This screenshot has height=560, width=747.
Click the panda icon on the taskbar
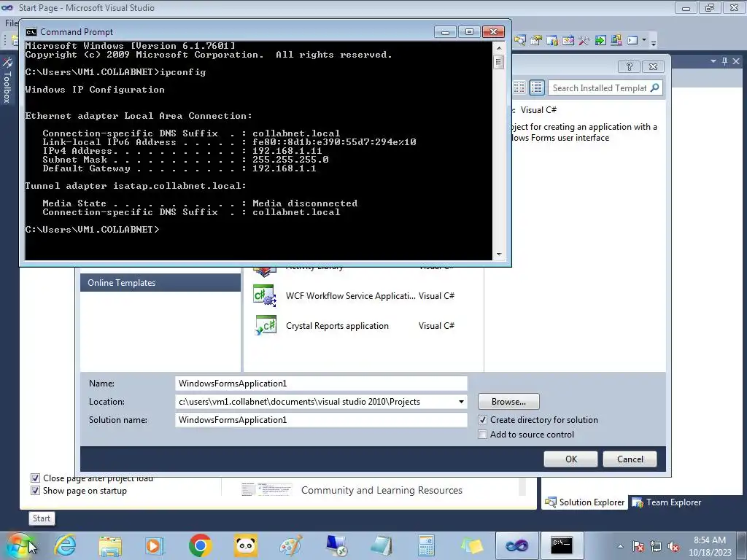pyautogui.click(x=245, y=545)
